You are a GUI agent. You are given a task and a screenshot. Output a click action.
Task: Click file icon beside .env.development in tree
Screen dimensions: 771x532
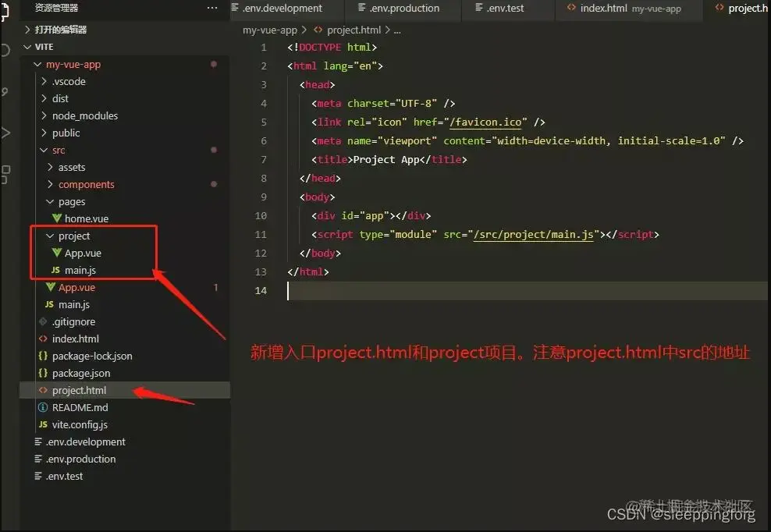click(x=38, y=442)
